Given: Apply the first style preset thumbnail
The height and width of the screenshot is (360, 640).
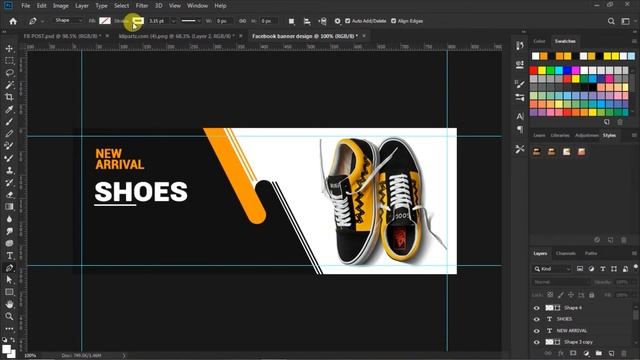Looking at the screenshot, I should [x=536, y=152].
